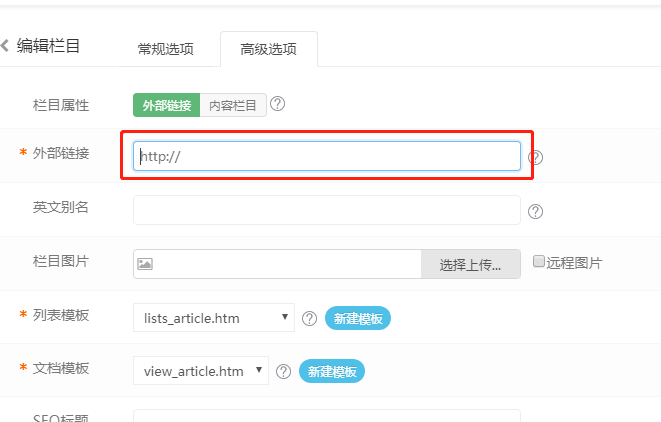Click help icon next to lists_article.htm dropdown

[x=309, y=318]
